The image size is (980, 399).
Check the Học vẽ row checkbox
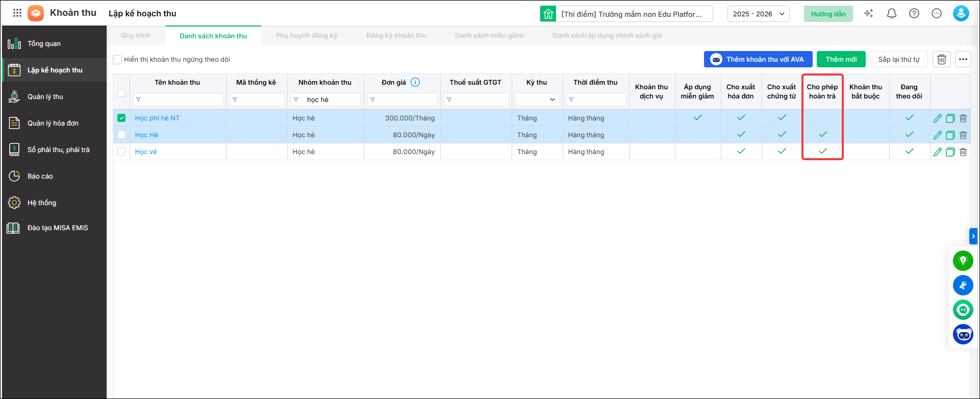(121, 152)
